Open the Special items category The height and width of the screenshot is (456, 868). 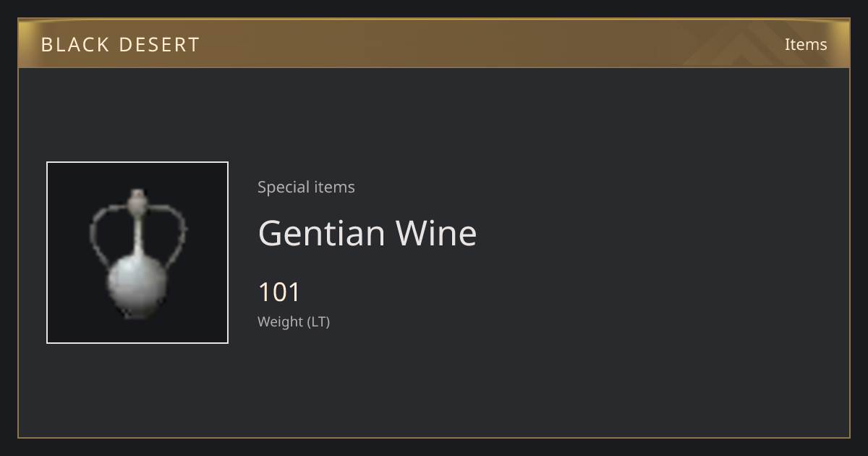306,187
